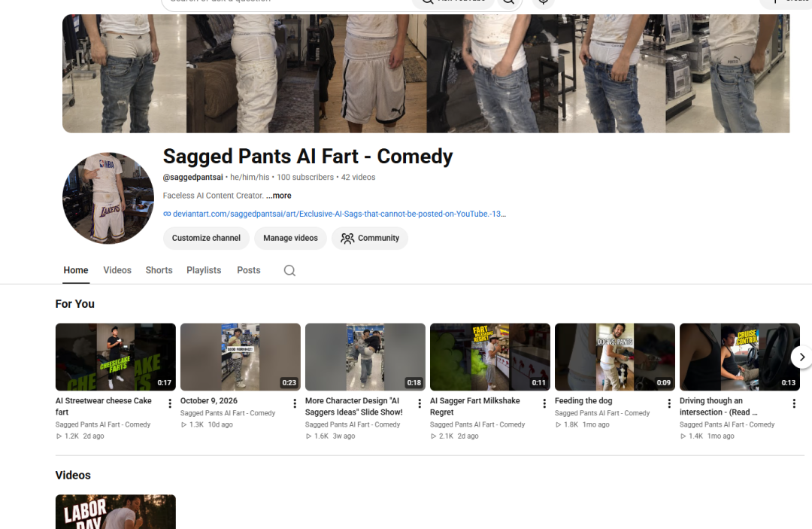
Task: Click the channel name under Feeding the dog
Action: 602,413
